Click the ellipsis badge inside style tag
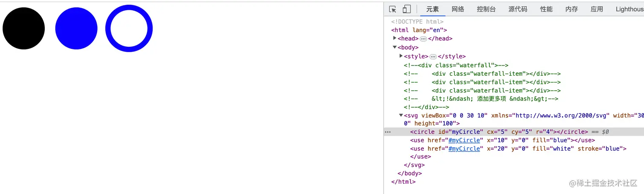The height and width of the screenshot is (194, 644). coord(433,57)
